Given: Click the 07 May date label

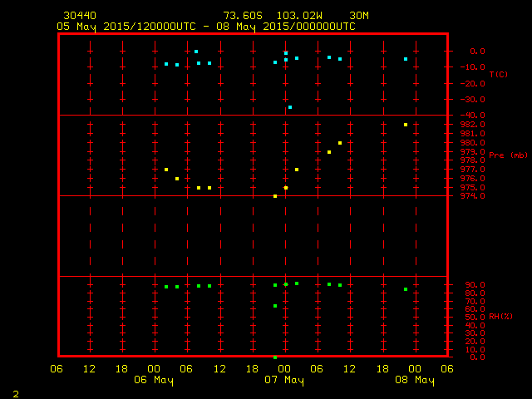Looking at the screenshot, I should pyautogui.click(x=284, y=381).
